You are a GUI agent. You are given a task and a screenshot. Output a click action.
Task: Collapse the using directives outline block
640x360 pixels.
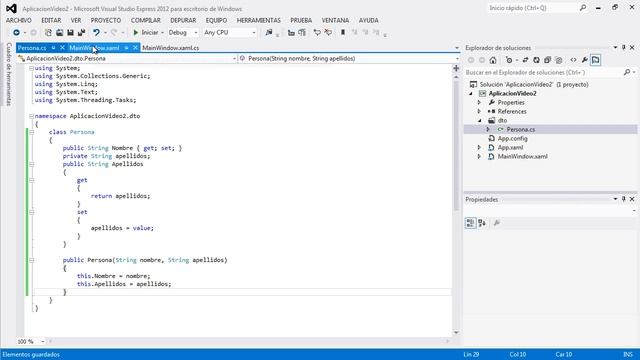(x=31, y=69)
